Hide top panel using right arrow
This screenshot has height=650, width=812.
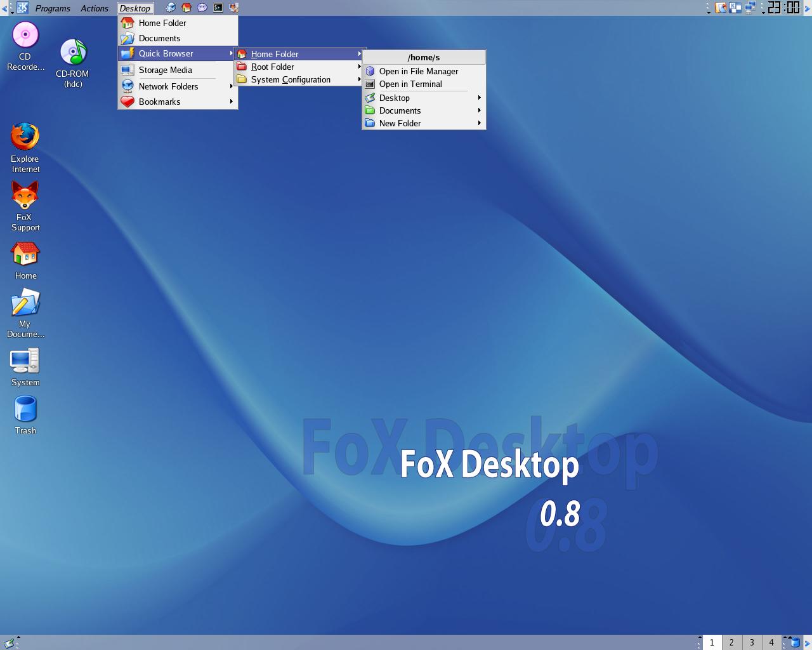coord(808,8)
